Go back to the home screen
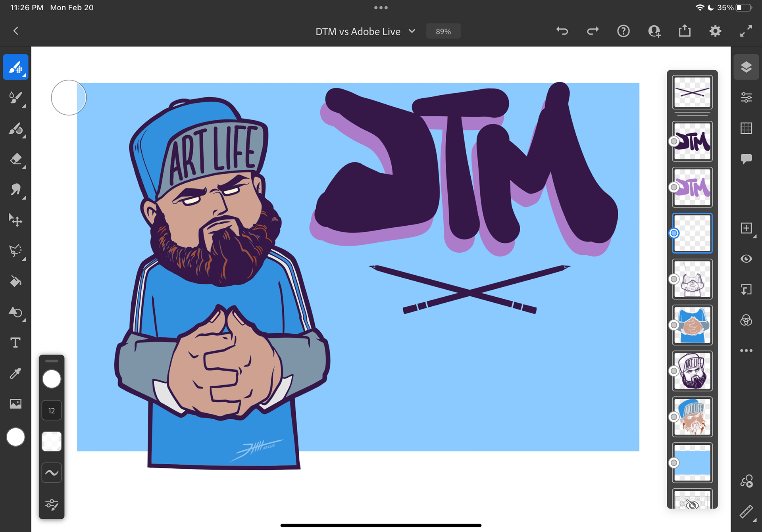Screen dimensions: 762x532 click(16, 31)
